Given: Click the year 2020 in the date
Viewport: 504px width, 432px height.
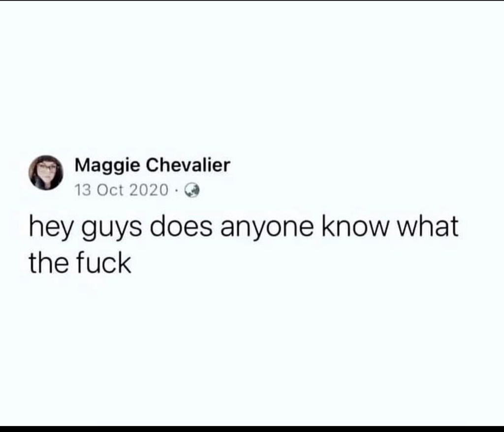Looking at the screenshot, I should 149,190.
